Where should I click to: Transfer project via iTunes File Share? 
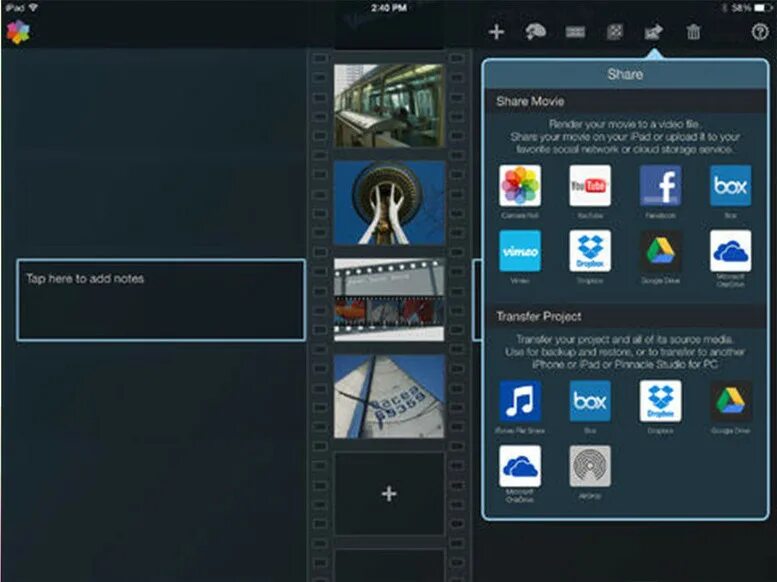[x=520, y=401]
